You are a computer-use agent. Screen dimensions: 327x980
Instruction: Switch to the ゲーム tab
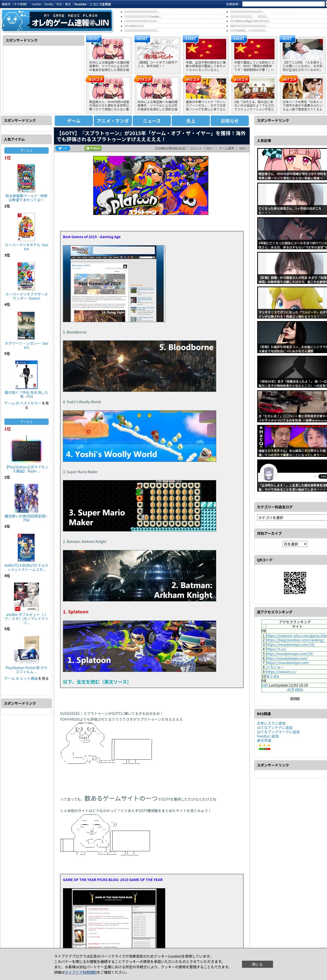coord(74,121)
